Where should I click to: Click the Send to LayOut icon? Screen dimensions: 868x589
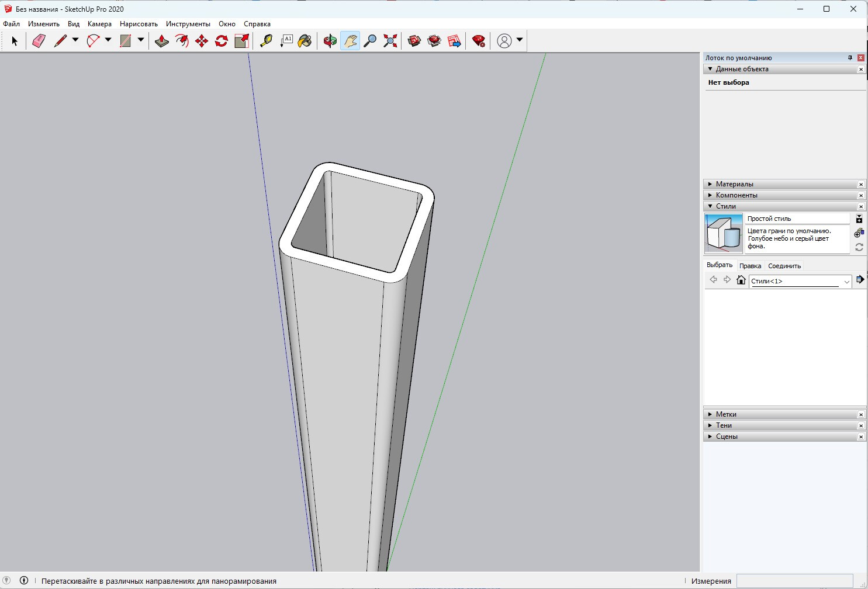click(454, 41)
